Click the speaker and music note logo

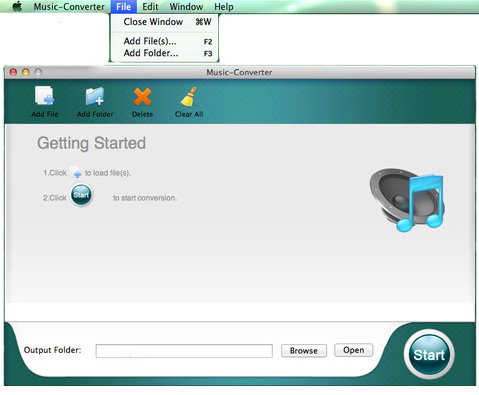tap(407, 200)
